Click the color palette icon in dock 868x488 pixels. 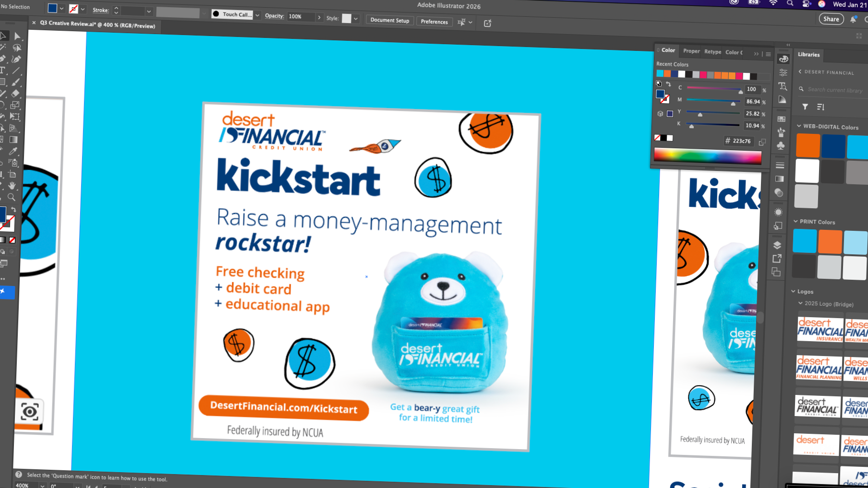[x=784, y=59]
